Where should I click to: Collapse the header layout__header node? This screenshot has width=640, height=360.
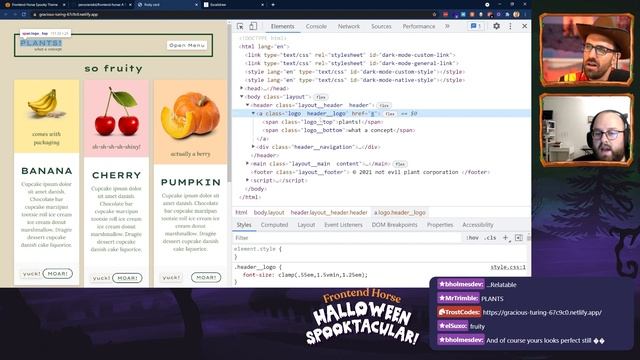point(247,105)
